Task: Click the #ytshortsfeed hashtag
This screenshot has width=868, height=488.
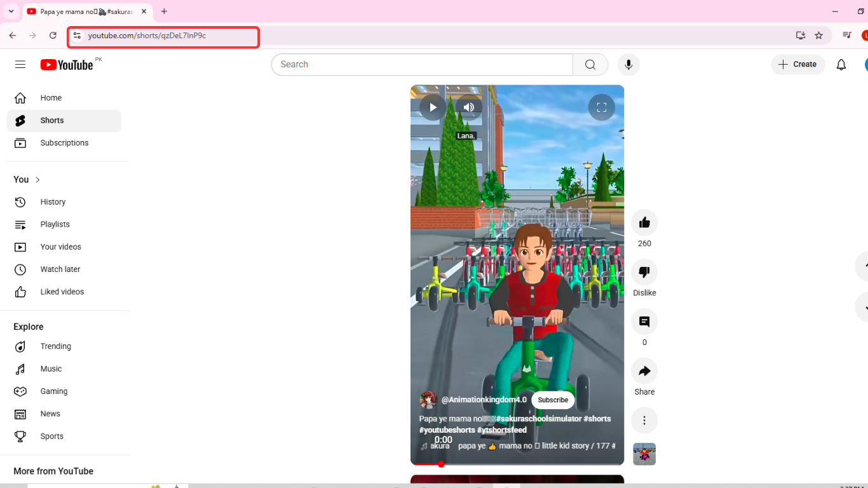Action: click(502, 430)
